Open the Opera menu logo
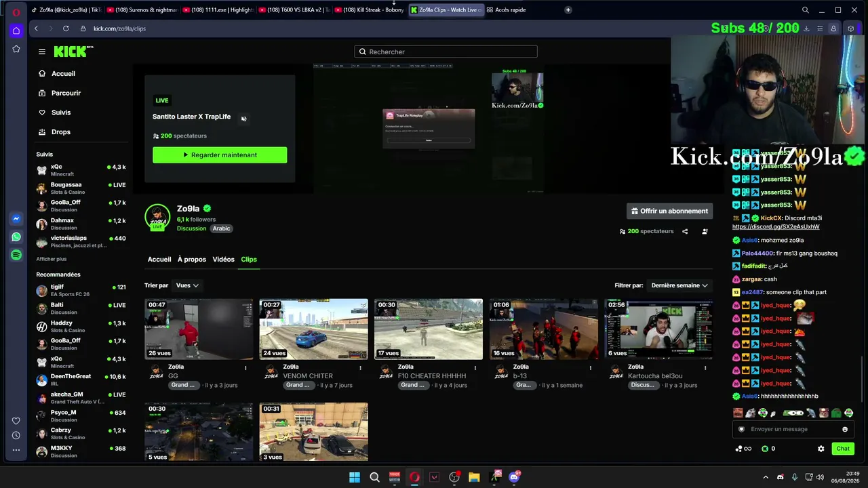The height and width of the screenshot is (488, 868). click(16, 12)
